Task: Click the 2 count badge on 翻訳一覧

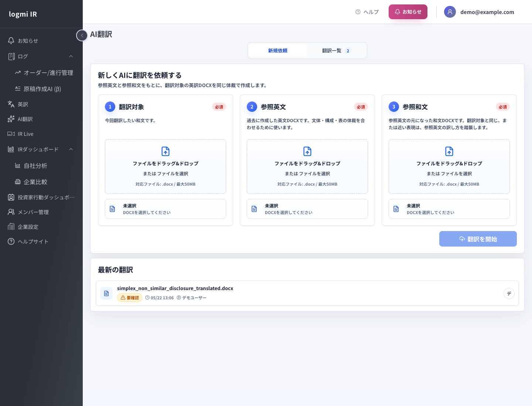Action: click(348, 51)
